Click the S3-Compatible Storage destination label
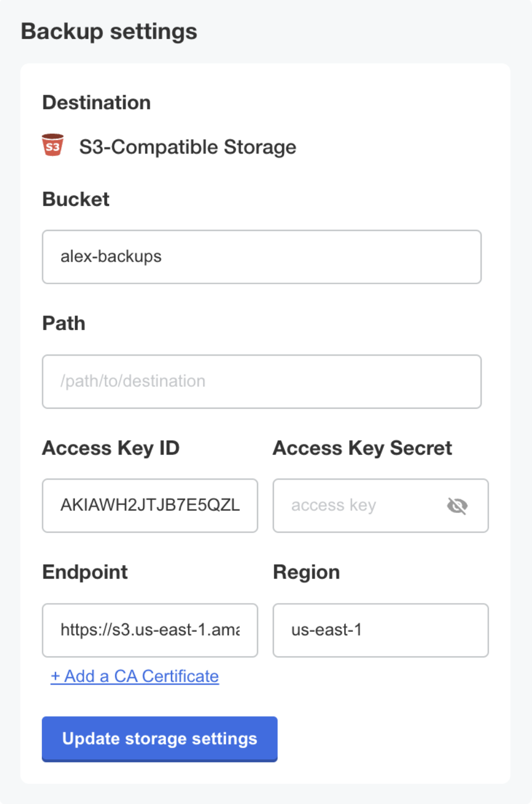 [187, 147]
